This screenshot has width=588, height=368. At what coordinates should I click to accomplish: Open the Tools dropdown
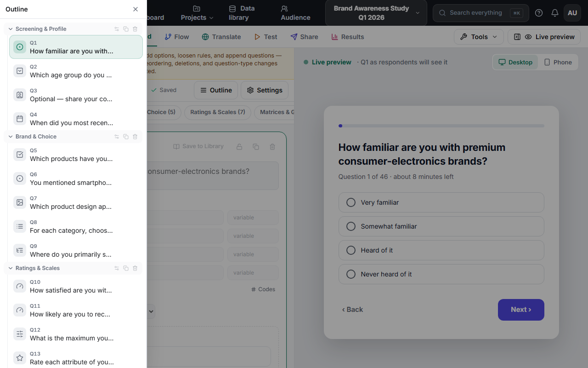[x=479, y=37]
